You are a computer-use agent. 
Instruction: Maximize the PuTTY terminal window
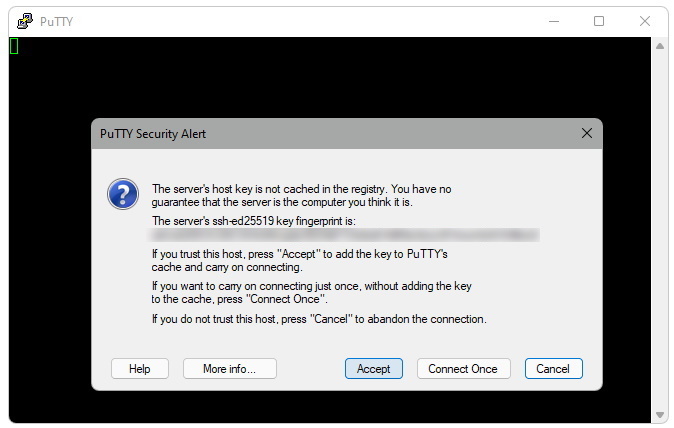[x=599, y=21]
